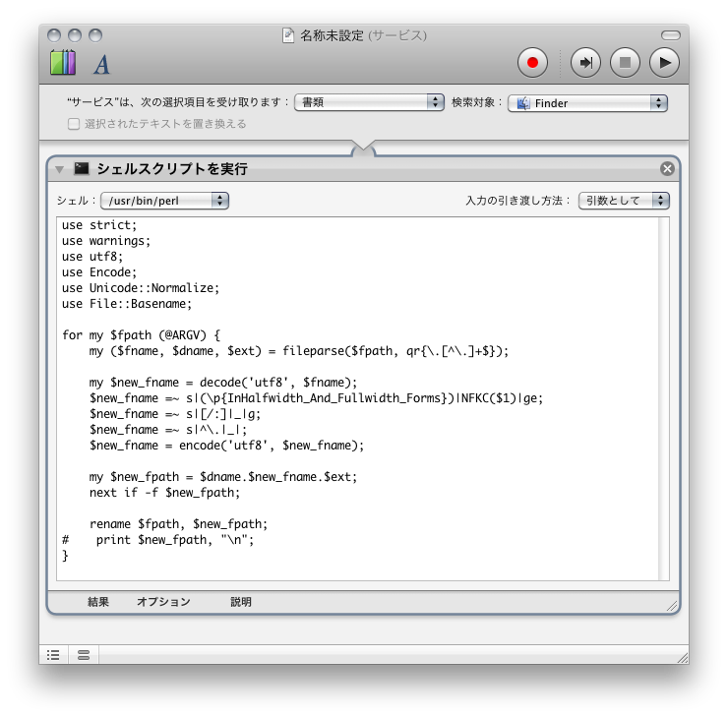Open the /usr/bin/perl shell dropdown
Viewport: 728px width, 718px height.
[165, 201]
